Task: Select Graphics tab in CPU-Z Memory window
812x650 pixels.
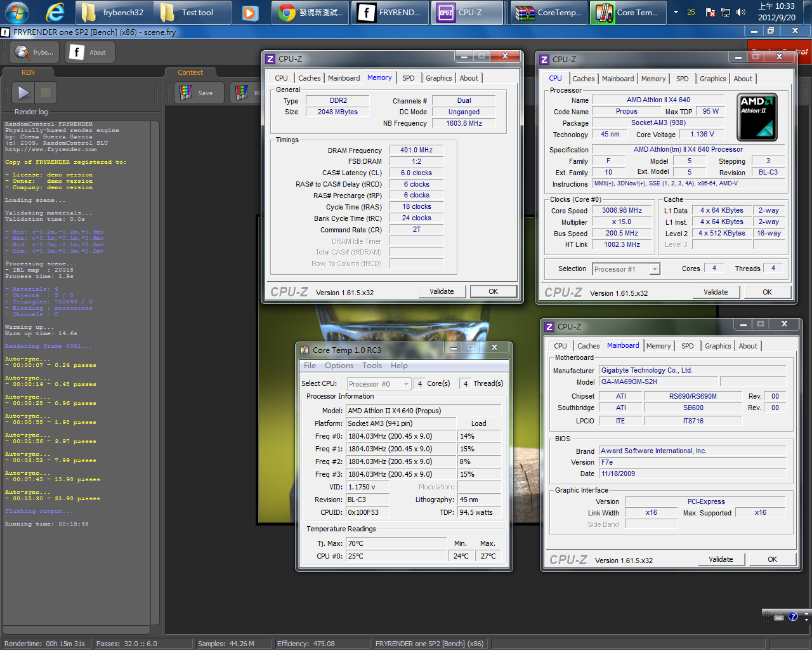Action: click(439, 78)
